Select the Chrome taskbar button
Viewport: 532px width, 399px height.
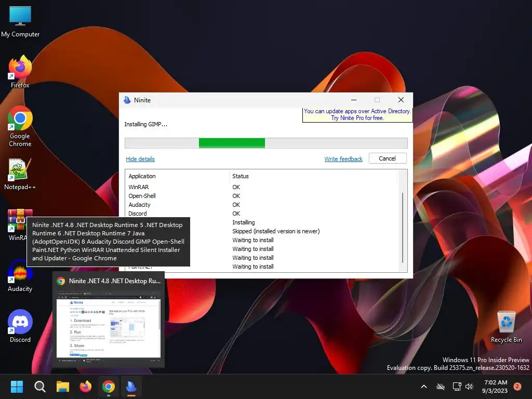(x=109, y=387)
